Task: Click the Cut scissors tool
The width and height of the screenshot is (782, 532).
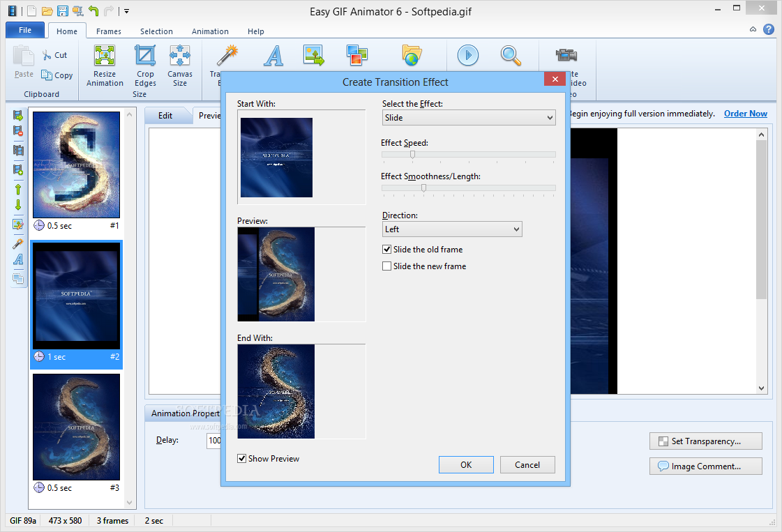Action: (x=54, y=55)
